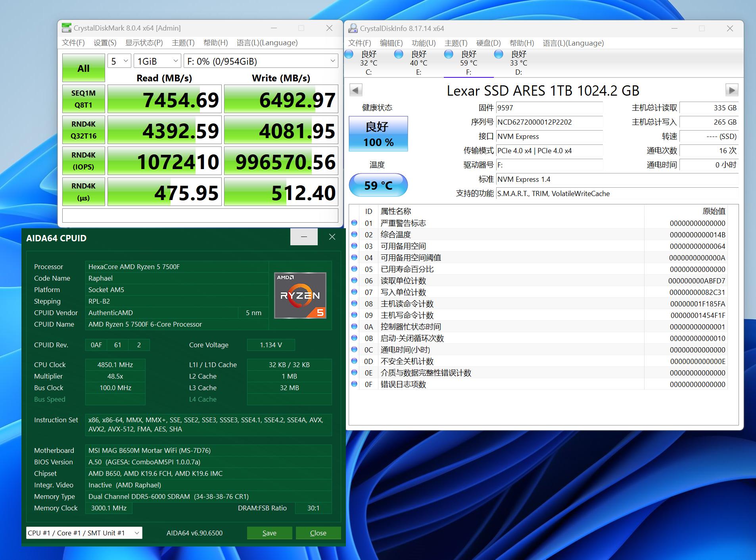Click CrystalDiskInfo title bar app icon
This screenshot has height=560, width=756.
coord(353,29)
